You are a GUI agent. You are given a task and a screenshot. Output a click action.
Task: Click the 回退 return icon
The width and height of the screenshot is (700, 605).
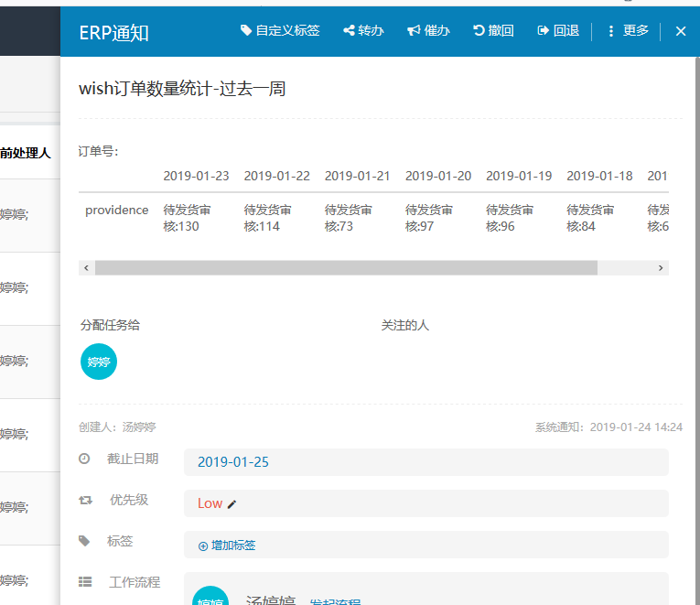544,31
